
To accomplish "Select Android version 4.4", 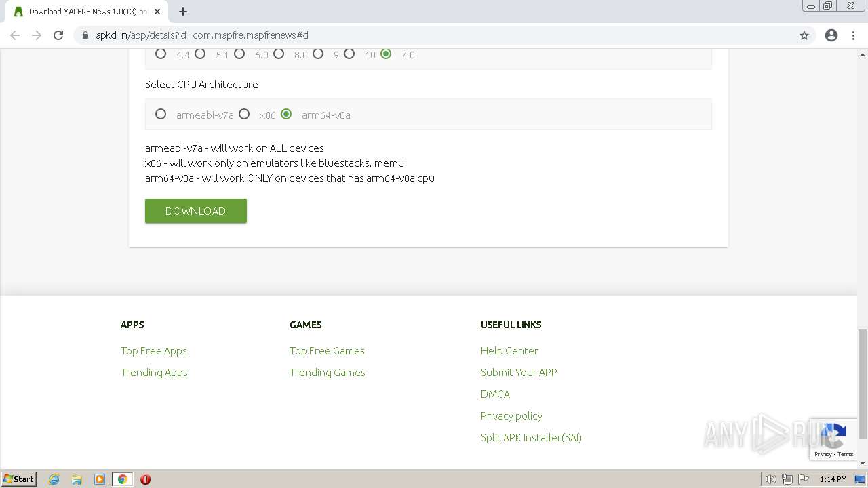I will (161, 54).
